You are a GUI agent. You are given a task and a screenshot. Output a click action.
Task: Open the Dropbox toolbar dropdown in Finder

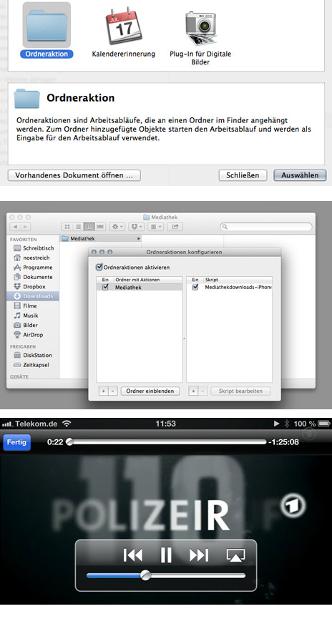pyautogui.click(x=137, y=227)
